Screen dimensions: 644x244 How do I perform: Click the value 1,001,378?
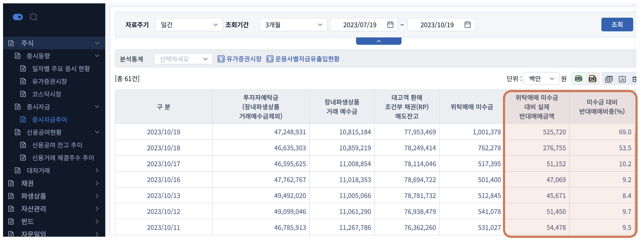pos(487,132)
